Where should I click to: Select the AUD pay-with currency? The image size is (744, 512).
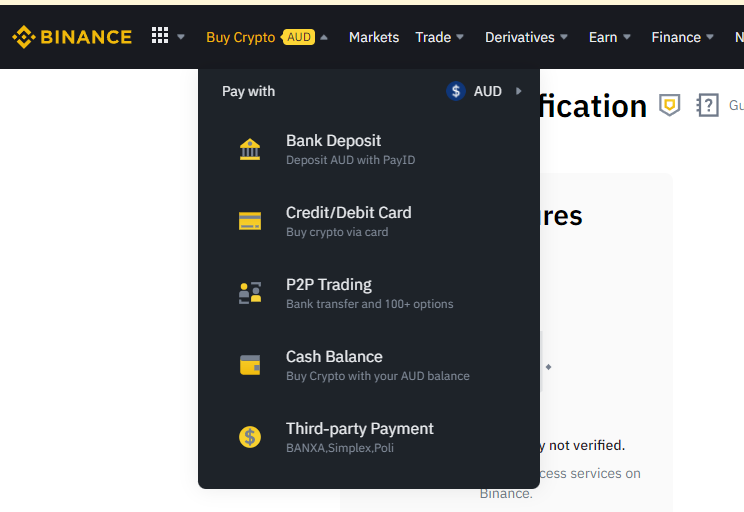coord(487,91)
